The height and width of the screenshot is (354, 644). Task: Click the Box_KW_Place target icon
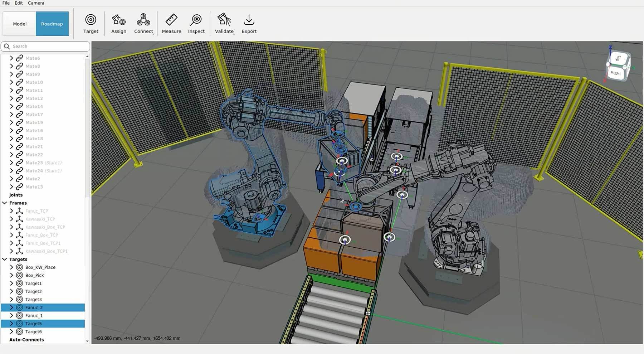pyautogui.click(x=20, y=267)
